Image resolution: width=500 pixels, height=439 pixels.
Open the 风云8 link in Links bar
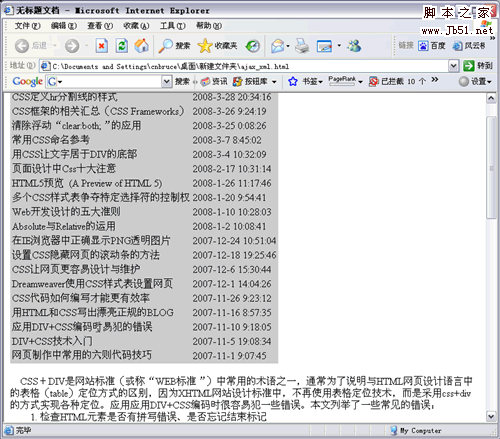[469, 46]
